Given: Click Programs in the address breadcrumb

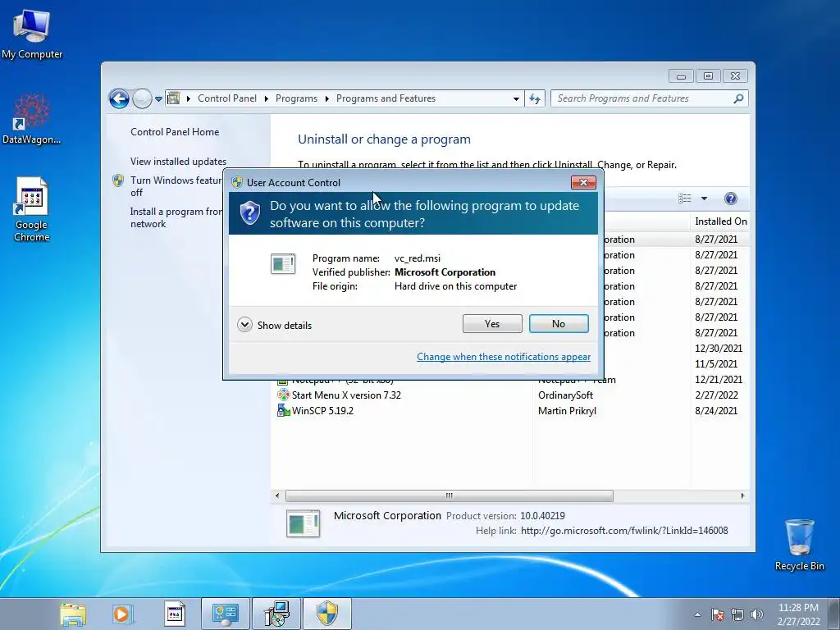Looking at the screenshot, I should 296,98.
